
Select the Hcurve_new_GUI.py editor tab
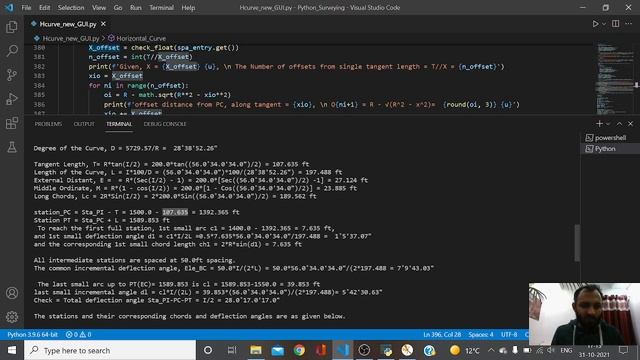tap(68, 24)
